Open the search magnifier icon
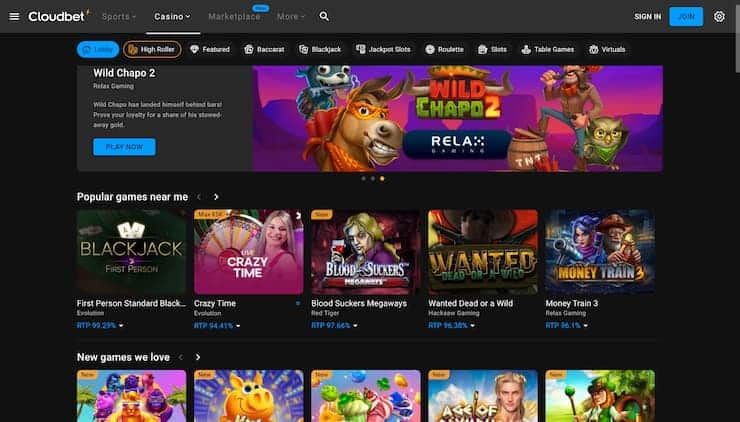 coord(324,17)
